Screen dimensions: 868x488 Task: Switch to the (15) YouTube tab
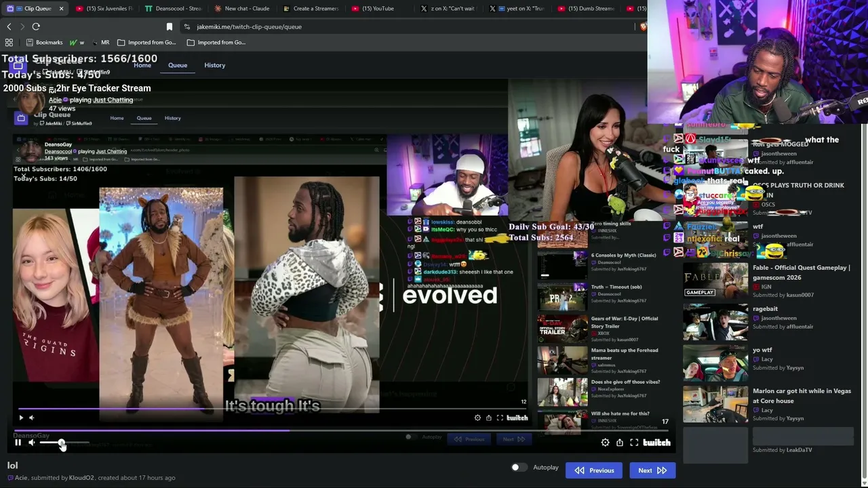pyautogui.click(x=380, y=9)
